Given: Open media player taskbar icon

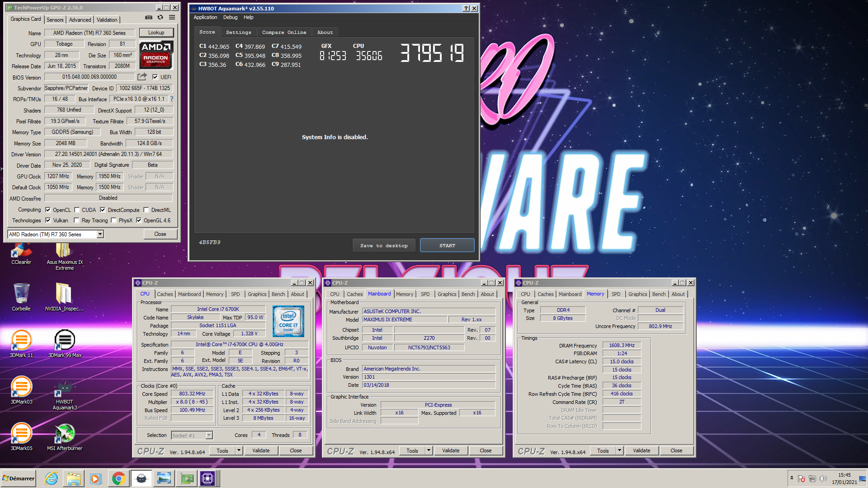Looking at the screenshot, I should tap(95, 479).
